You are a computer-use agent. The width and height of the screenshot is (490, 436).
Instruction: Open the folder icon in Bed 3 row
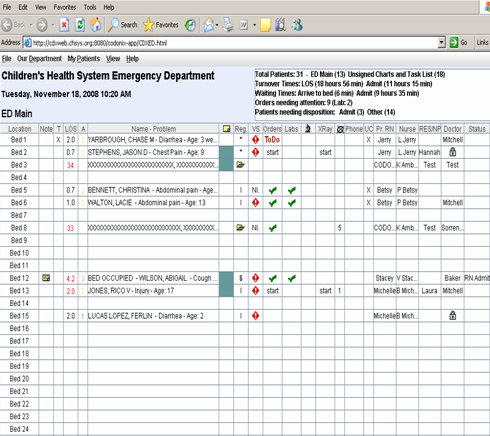click(240, 165)
